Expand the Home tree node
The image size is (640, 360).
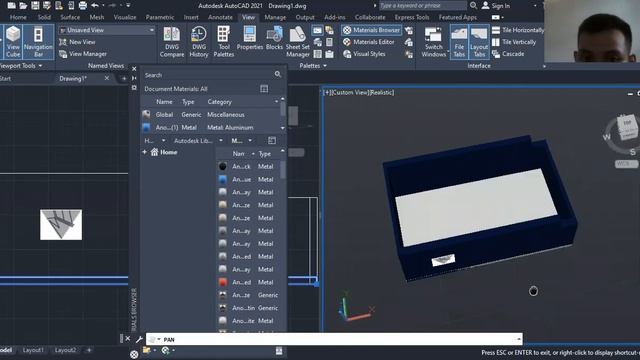point(144,152)
